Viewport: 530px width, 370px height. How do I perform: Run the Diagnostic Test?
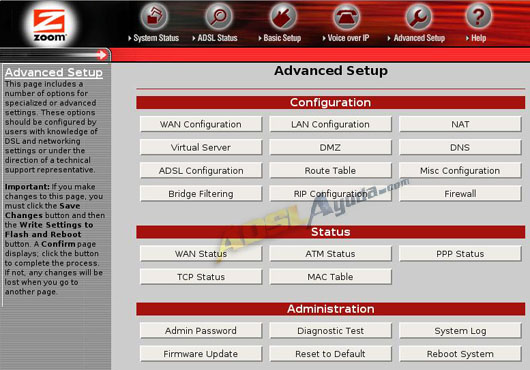point(330,330)
